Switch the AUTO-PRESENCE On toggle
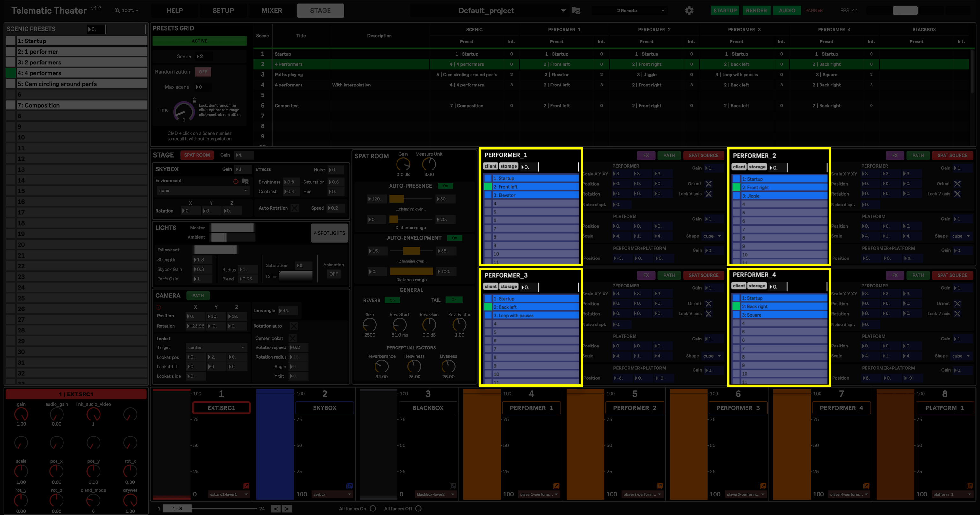980x515 pixels. coord(445,186)
